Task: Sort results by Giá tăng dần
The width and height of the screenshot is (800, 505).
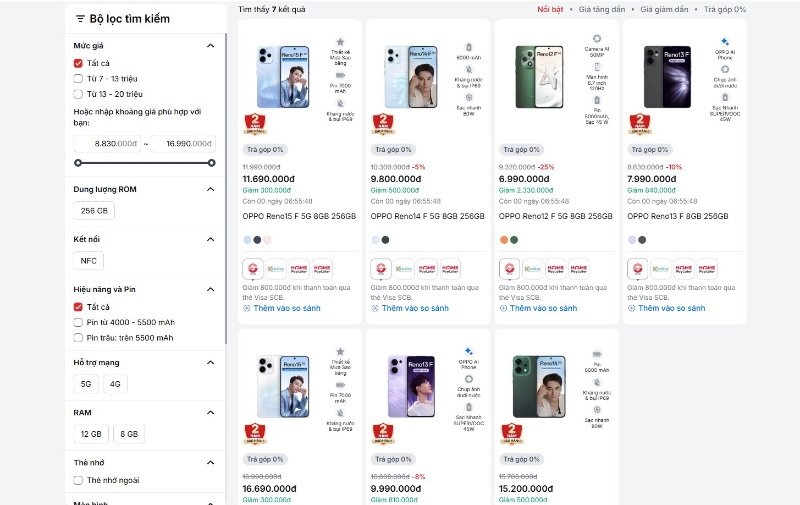Action: 602,9
